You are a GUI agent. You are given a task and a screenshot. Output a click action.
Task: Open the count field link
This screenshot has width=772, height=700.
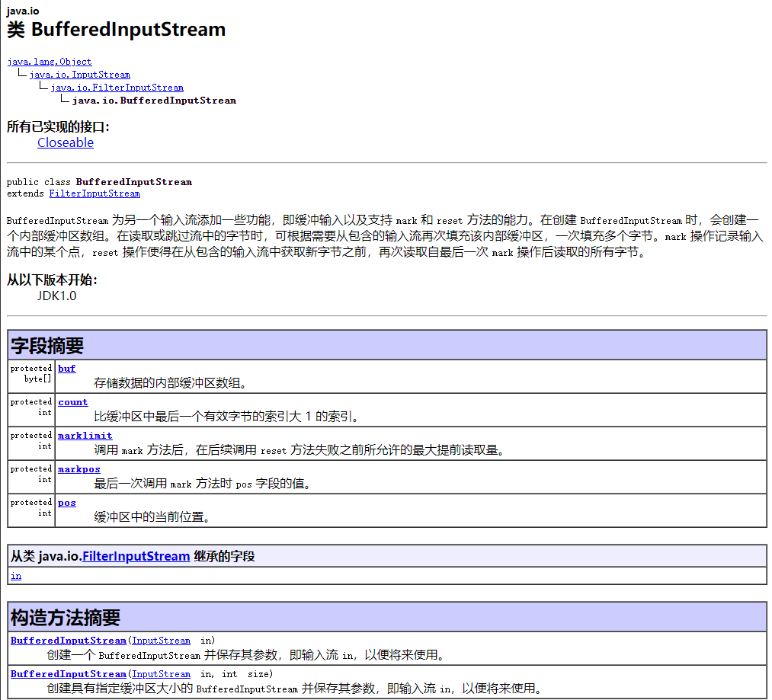point(73,401)
